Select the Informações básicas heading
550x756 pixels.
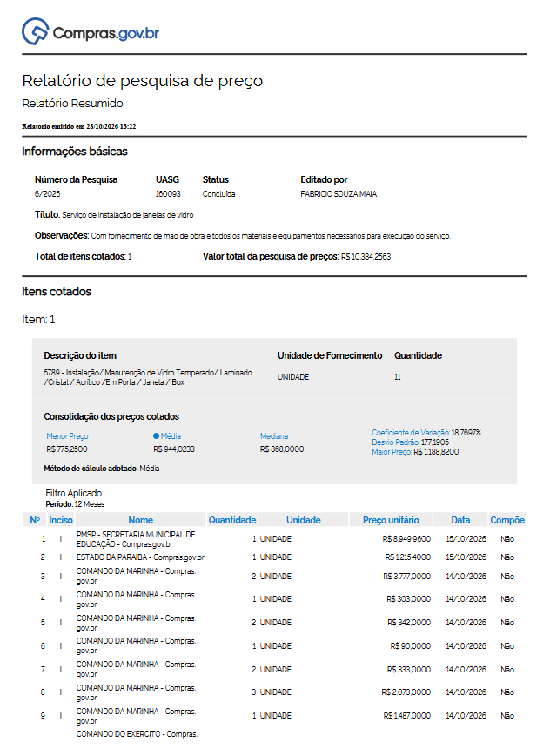pos(75,152)
